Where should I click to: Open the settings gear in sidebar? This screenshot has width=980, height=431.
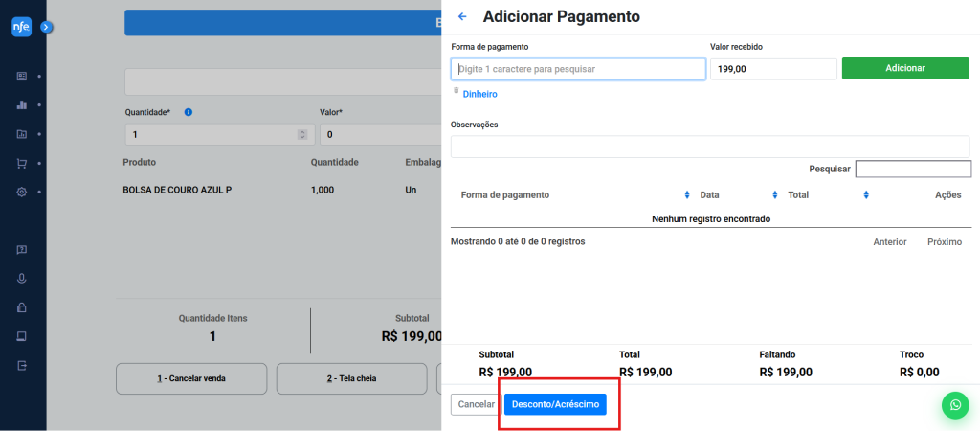click(x=22, y=192)
